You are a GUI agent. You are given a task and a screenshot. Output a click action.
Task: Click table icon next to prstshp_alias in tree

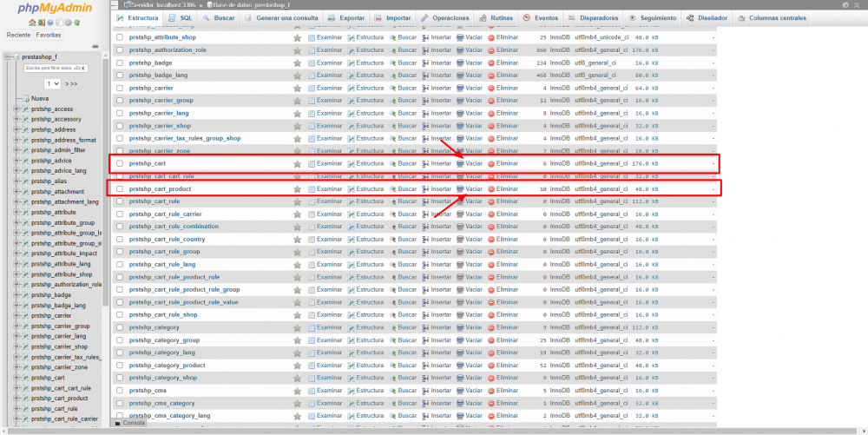[x=25, y=181]
